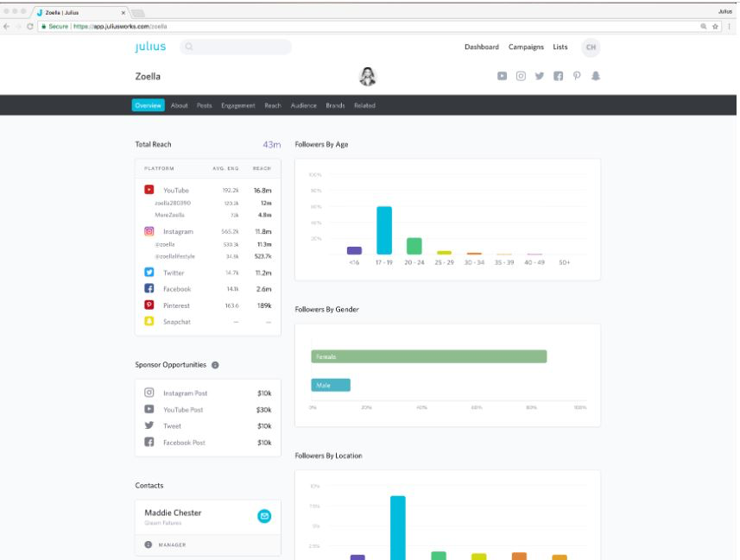Switch to the Audience tab

click(304, 105)
